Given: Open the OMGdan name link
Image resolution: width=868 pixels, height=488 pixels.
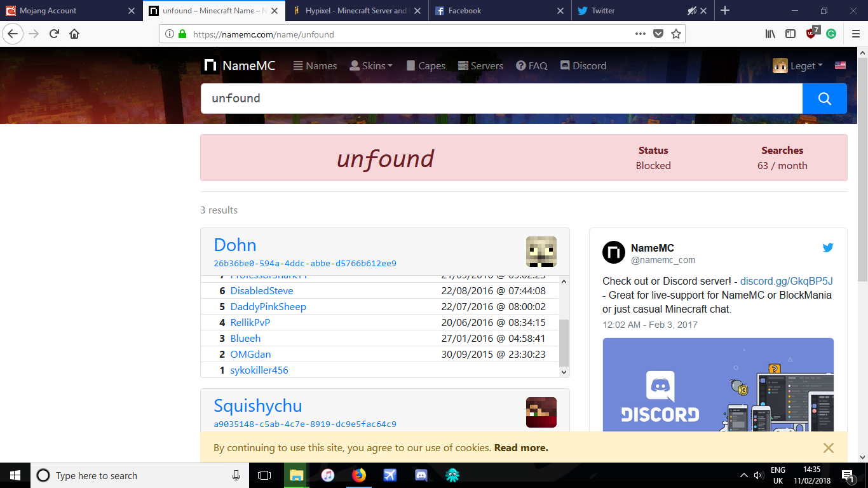Looking at the screenshot, I should click(x=250, y=354).
